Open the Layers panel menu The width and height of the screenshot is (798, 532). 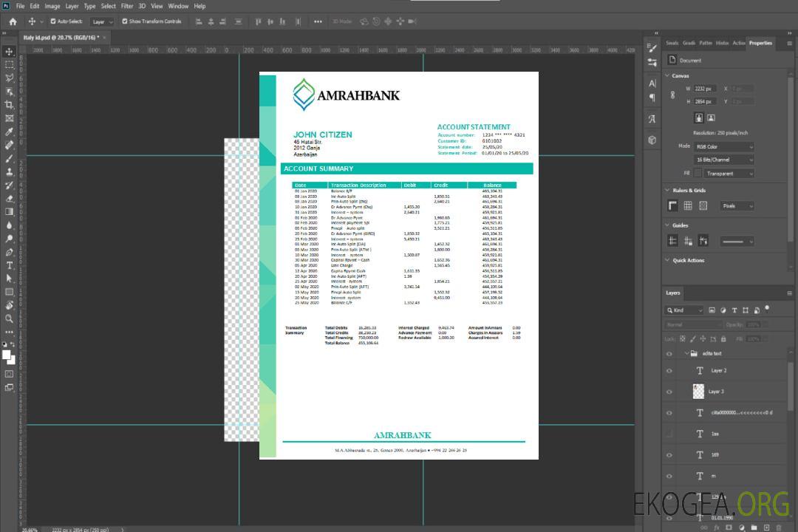[x=789, y=293]
